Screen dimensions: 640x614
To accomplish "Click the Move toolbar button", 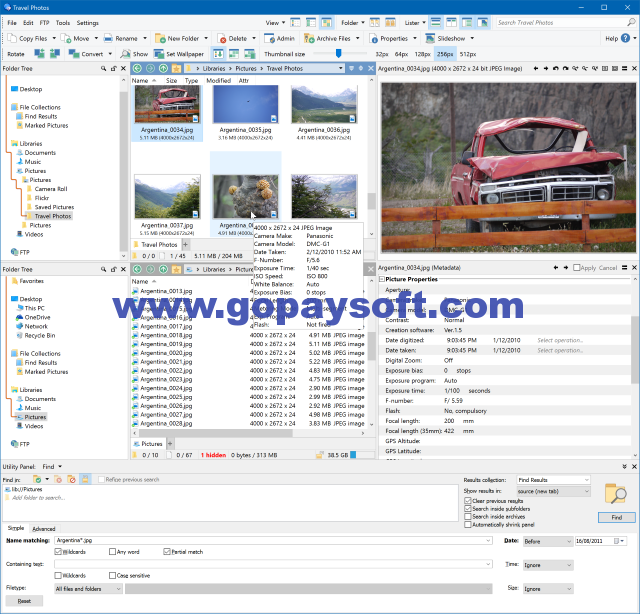I will [x=76, y=38].
